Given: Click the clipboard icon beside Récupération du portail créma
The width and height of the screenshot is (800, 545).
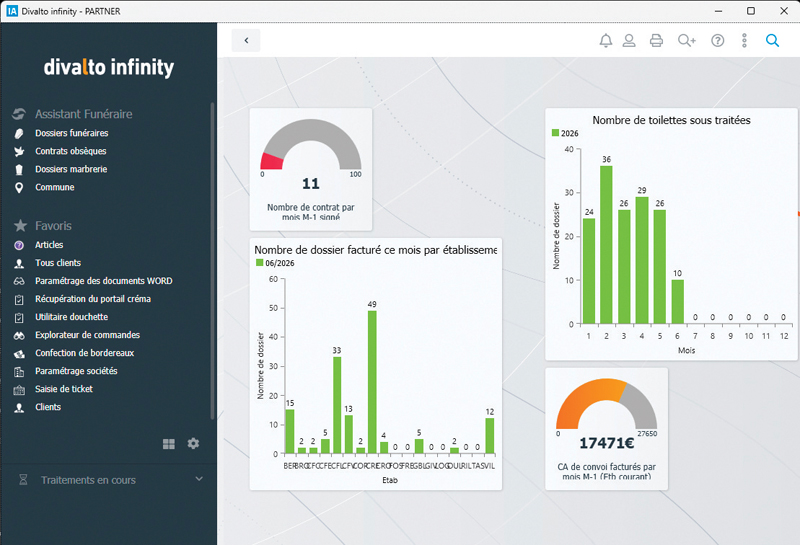Looking at the screenshot, I should coord(19,300).
